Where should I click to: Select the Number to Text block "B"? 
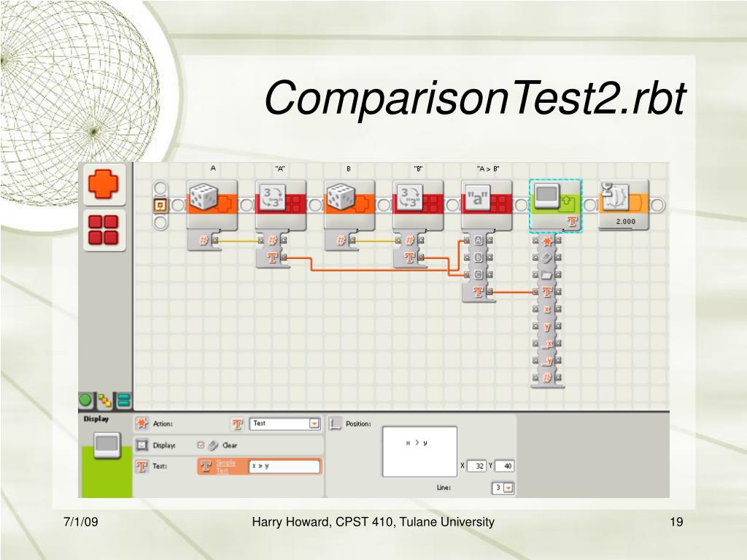pos(418,205)
